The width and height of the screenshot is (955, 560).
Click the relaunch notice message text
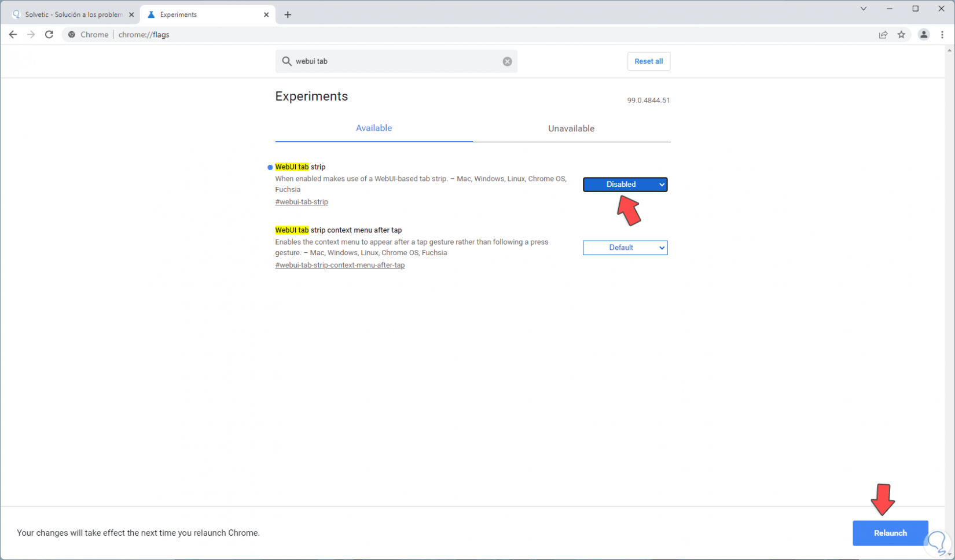coord(138,533)
